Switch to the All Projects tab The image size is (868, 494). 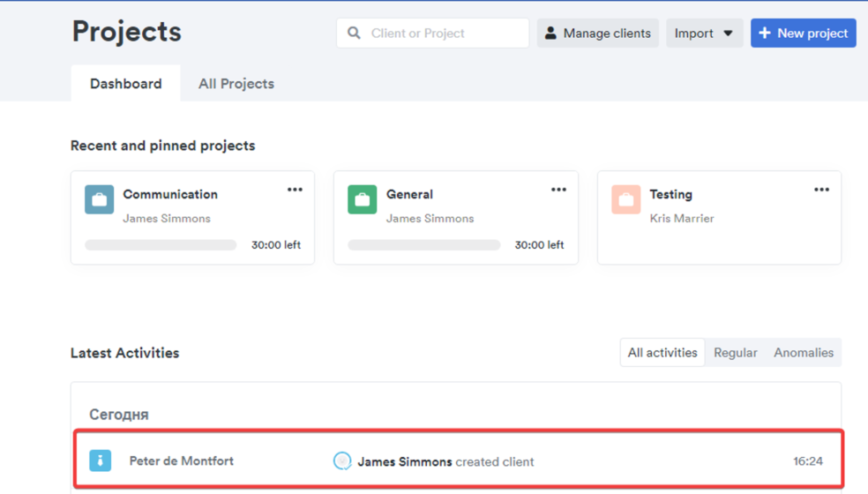(236, 84)
